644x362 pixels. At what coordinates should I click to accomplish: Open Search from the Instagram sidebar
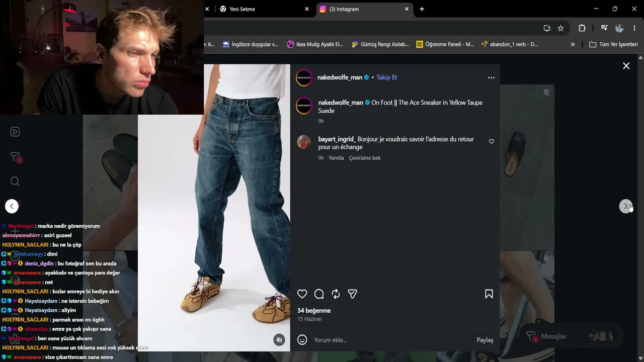tap(15, 182)
